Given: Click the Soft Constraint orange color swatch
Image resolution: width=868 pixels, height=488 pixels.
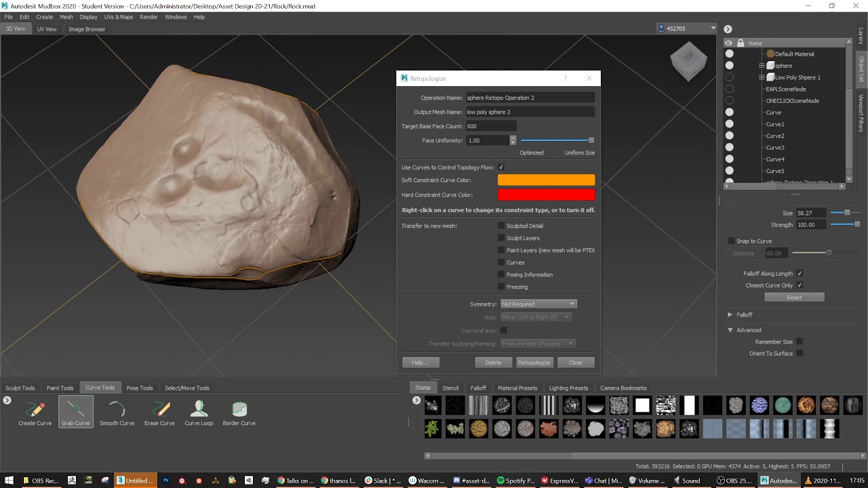Looking at the screenshot, I should pyautogui.click(x=546, y=180).
